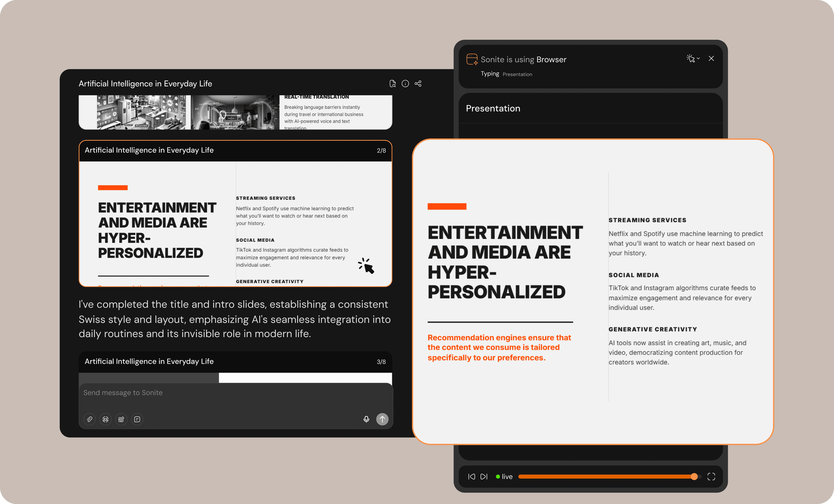Click the microphone icon for voice input

tap(366, 419)
